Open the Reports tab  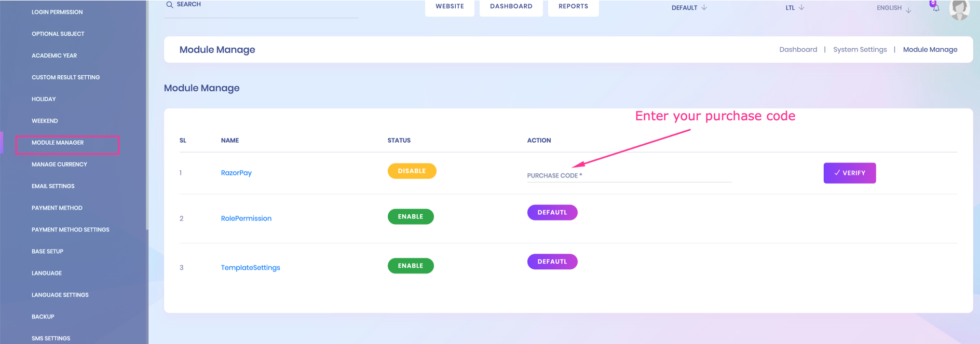(x=573, y=7)
